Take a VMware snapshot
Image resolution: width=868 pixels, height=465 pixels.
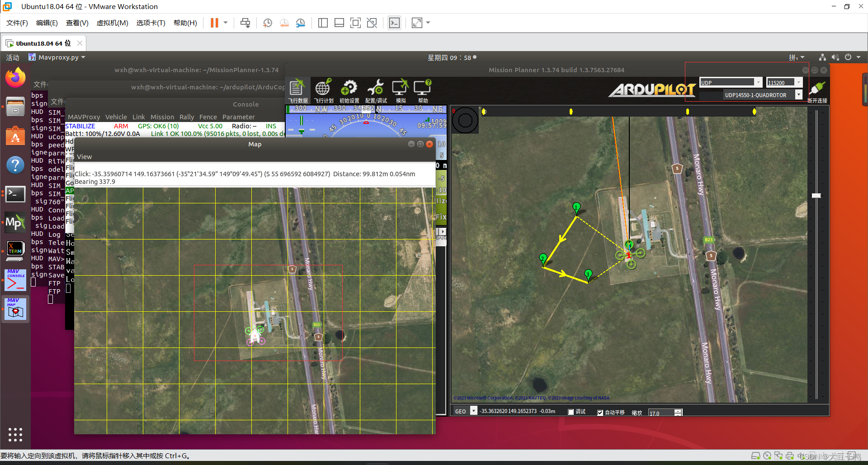click(x=268, y=23)
